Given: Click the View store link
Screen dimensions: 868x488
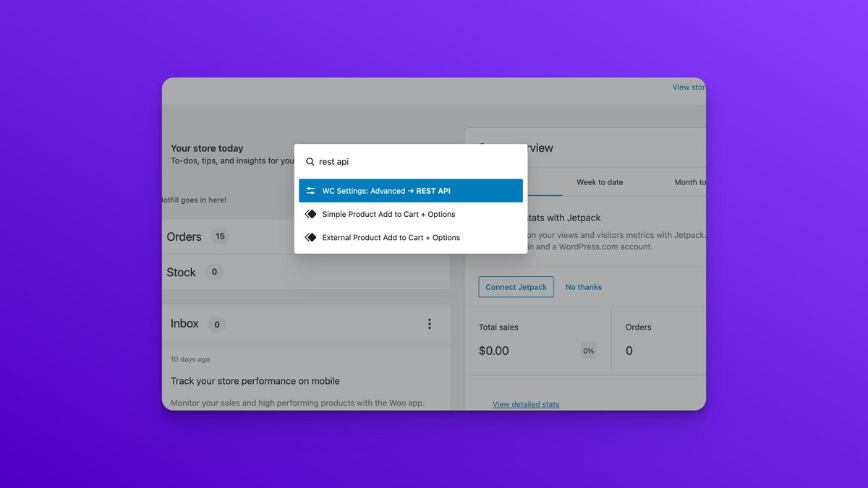Looking at the screenshot, I should tap(687, 87).
